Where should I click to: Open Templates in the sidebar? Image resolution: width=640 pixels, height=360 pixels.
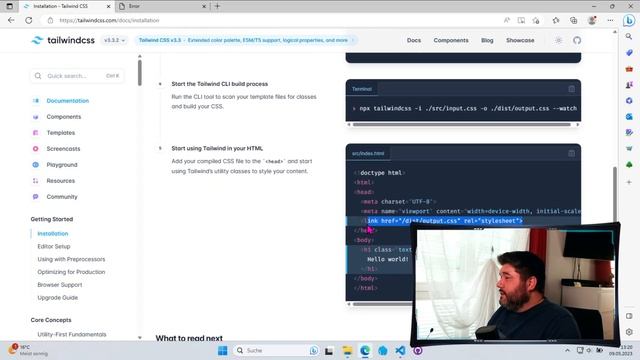pos(60,133)
